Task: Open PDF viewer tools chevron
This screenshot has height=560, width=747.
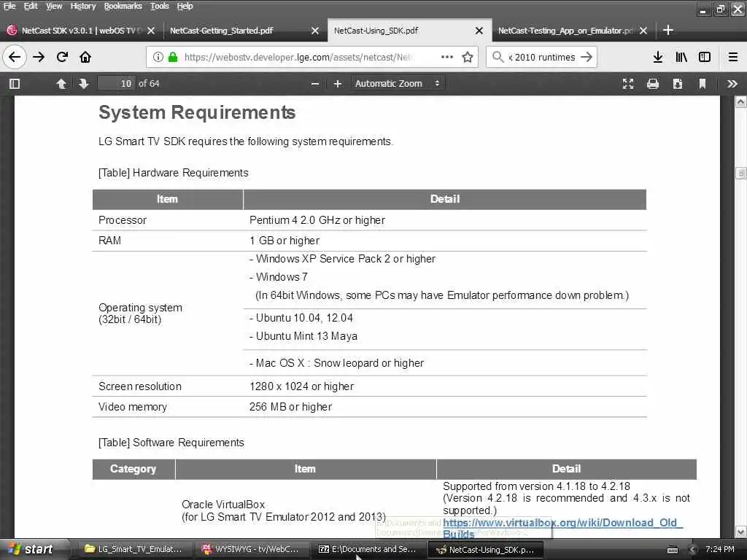Action: (x=732, y=84)
